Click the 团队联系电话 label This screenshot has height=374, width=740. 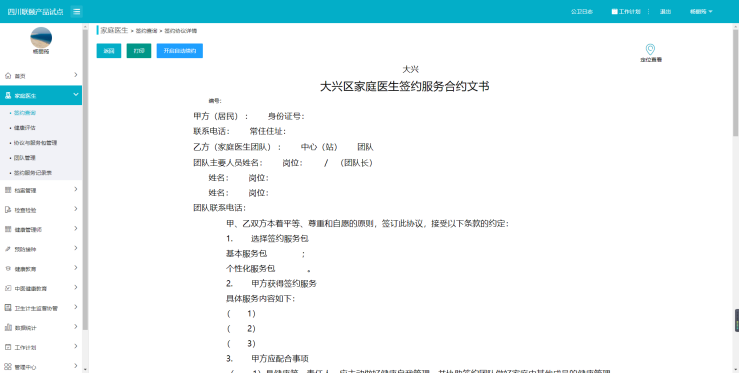(x=218, y=208)
